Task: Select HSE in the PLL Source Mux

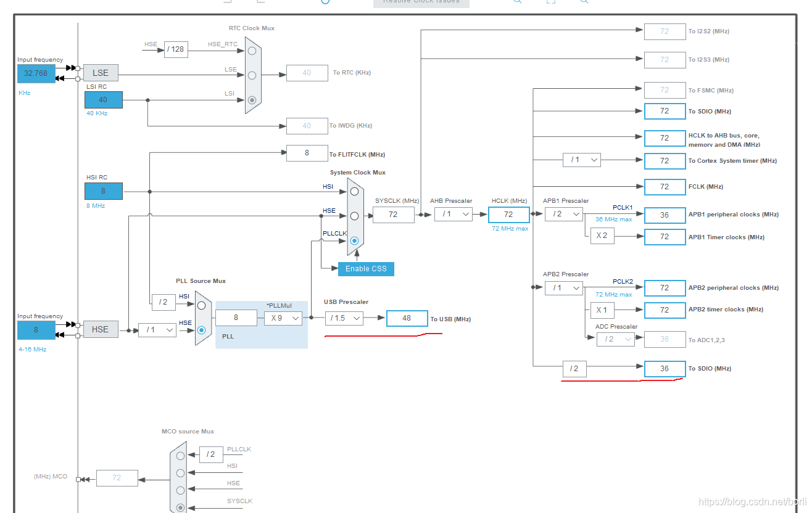Action: (201, 330)
